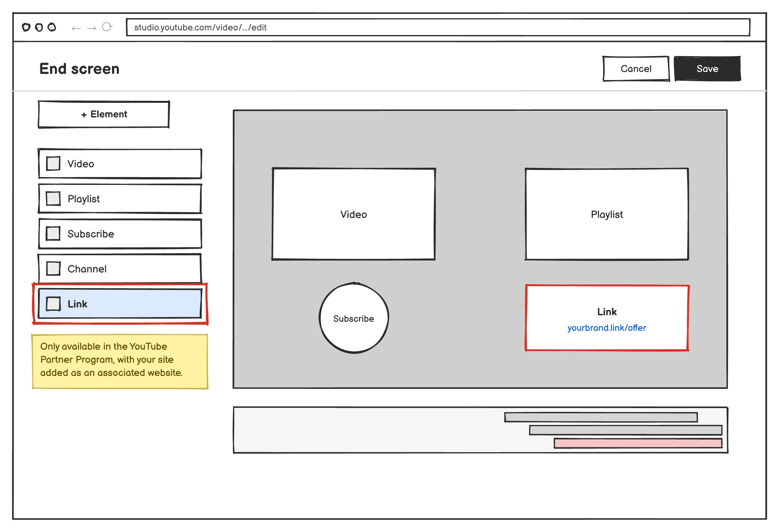Click the first window control dot
Image resolution: width=779 pixels, height=532 pixels.
coord(26,27)
